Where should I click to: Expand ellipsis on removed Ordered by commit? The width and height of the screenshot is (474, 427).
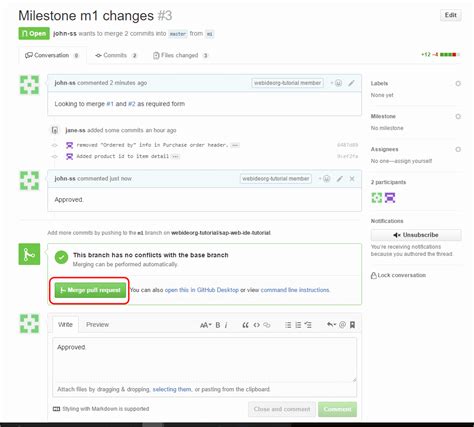pyautogui.click(x=235, y=145)
